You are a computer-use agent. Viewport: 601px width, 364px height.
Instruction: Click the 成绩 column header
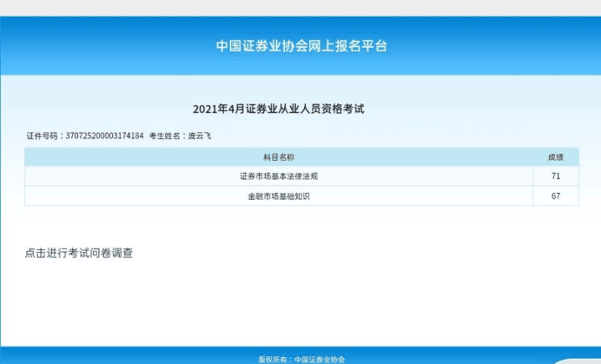(555, 157)
